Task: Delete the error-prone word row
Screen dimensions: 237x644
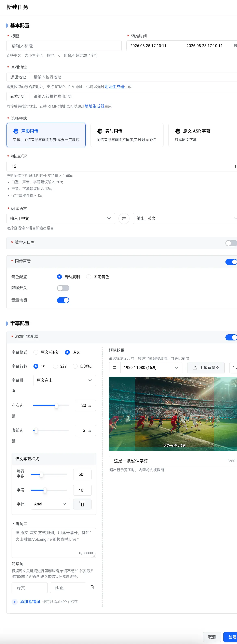Action: tap(92, 587)
